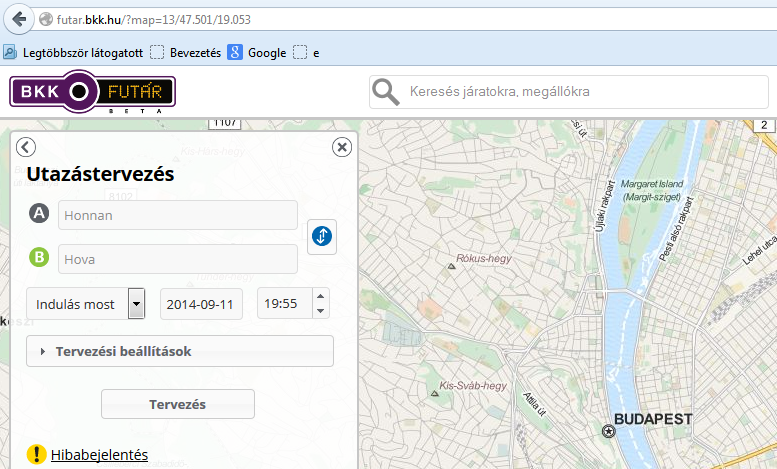Click the browser back arrow button
Screen dimensions: 777x469
[19, 19]
